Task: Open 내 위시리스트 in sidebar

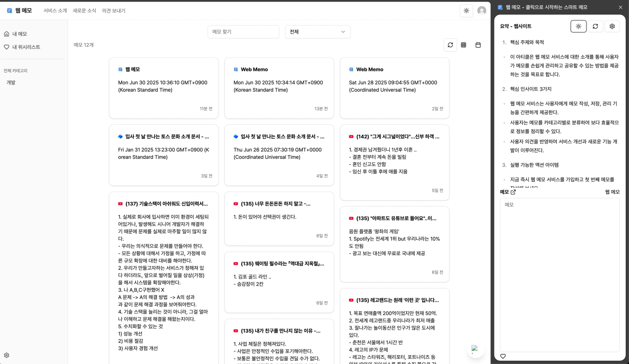Action: [x=22, y=47]
